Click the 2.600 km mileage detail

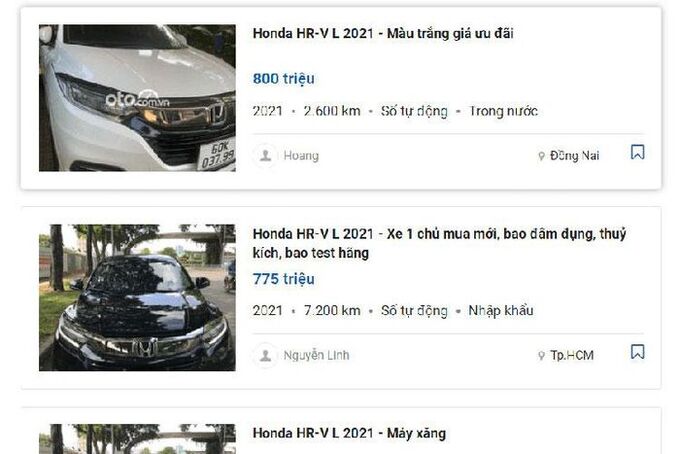pyautogui.click(x=332, y=111)
